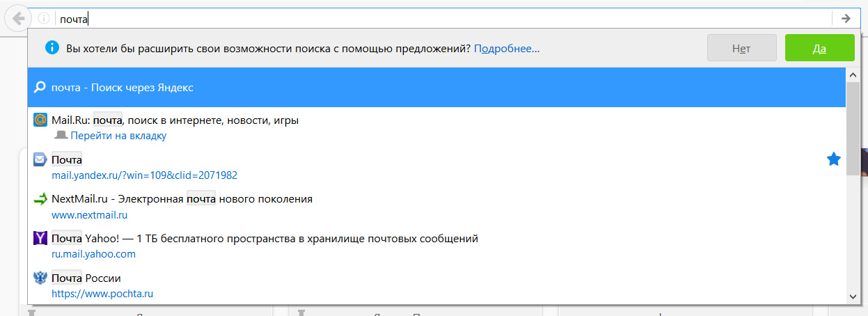The image size is (868, 316).
Task: Click "Перейти на вкладку" link
Action: point(118,136)
